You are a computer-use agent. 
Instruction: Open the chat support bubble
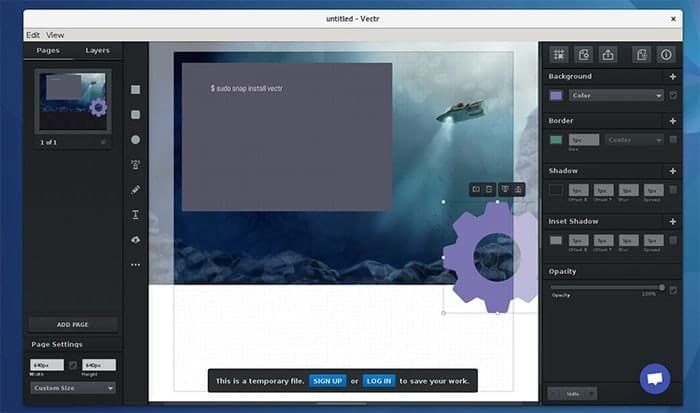point(654,379)
